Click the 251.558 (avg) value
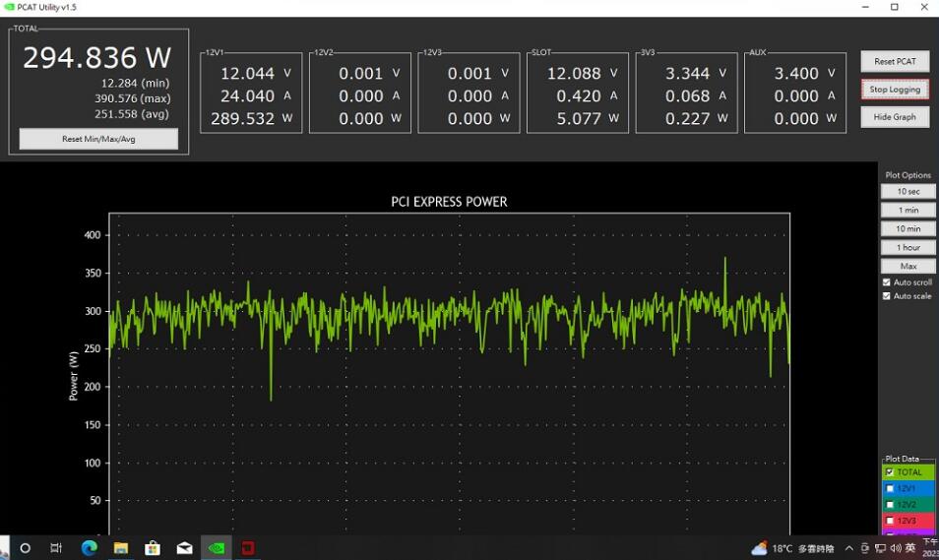 coord(132,114)
